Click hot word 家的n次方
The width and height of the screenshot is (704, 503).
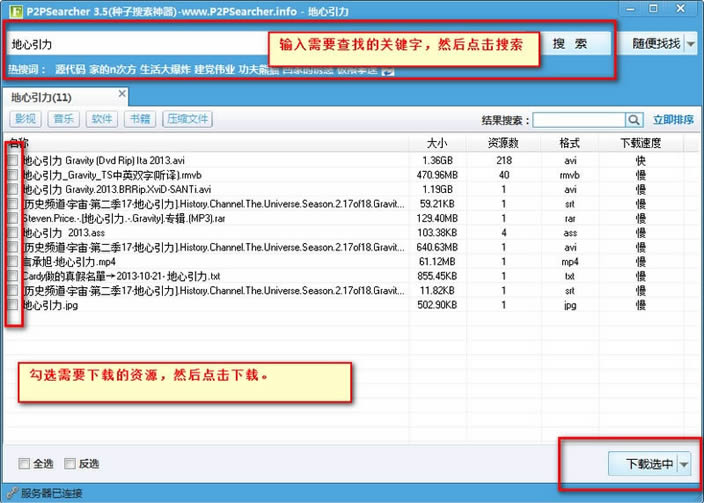pos(112,70)
